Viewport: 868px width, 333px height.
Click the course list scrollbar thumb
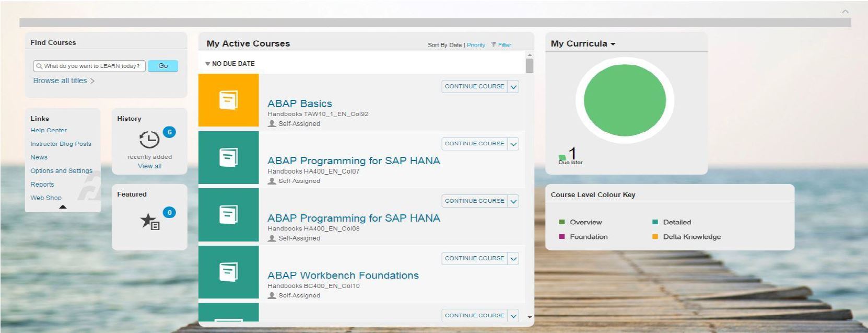pyautogui.click(x=530, y=66)
